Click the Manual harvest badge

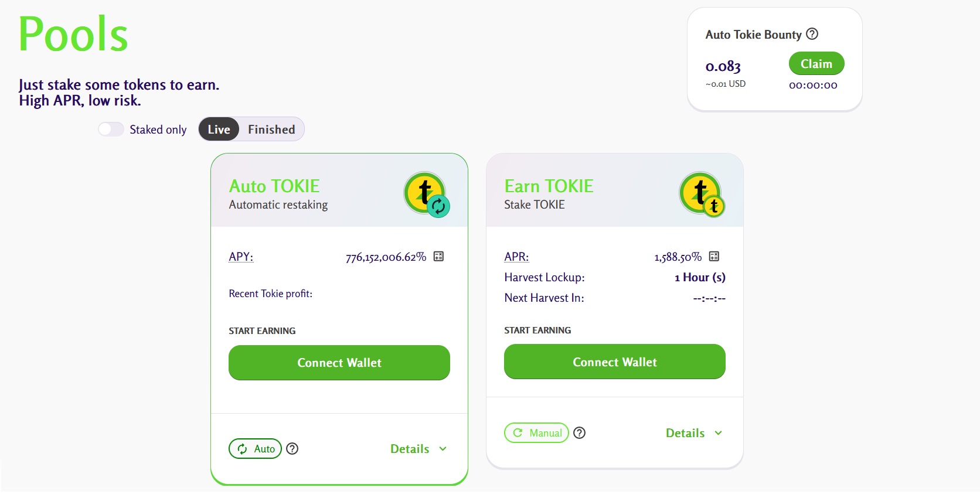click(x=536, y=433)
